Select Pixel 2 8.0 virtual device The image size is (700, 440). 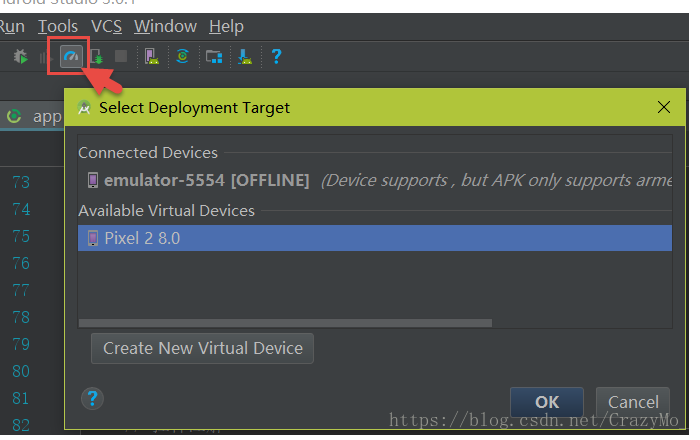pyautogui.click(x=375, y=238)
